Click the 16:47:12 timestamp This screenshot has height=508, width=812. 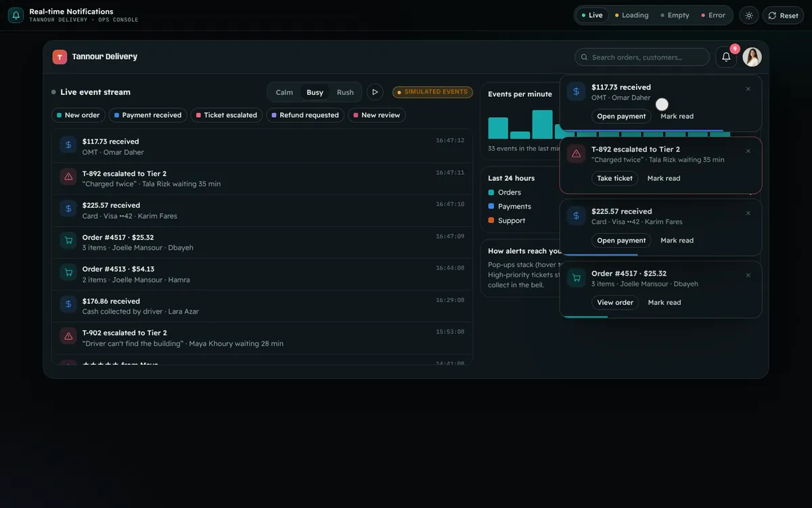coord(450,141)
